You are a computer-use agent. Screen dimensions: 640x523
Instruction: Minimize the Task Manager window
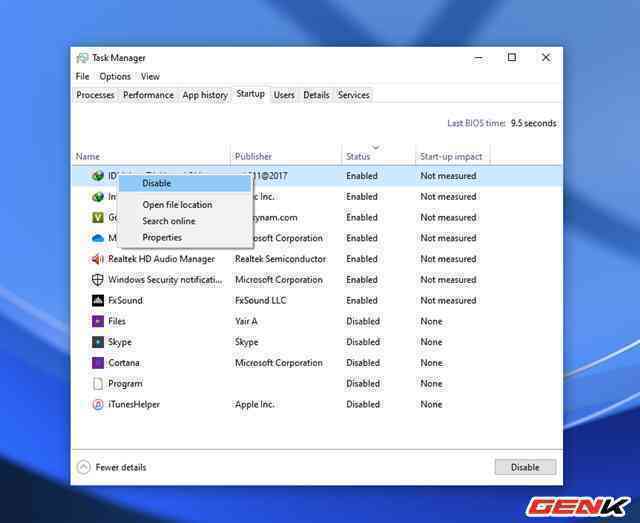pos(480,58)
